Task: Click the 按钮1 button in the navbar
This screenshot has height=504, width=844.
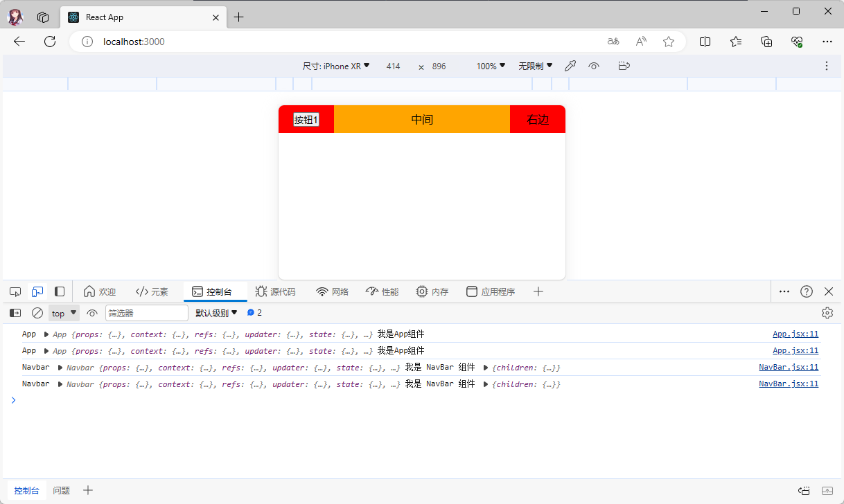Action: 306,120
